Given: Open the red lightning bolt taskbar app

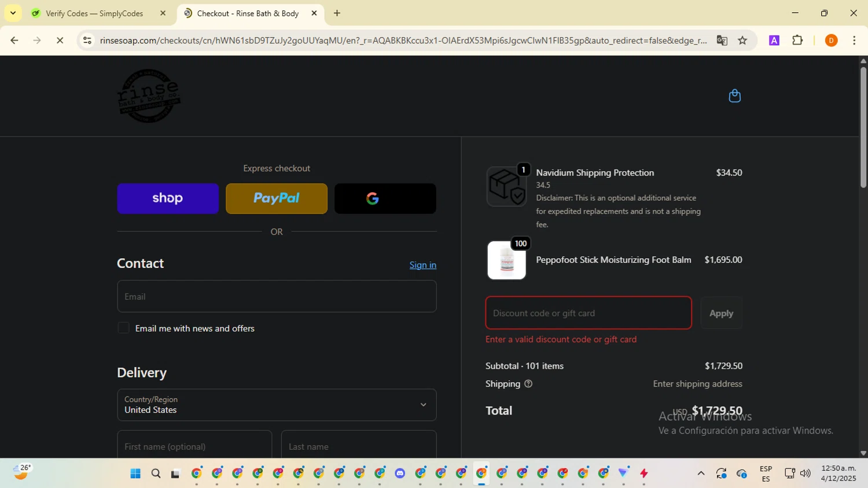Looking at the screenshot, I should (644, 474).
